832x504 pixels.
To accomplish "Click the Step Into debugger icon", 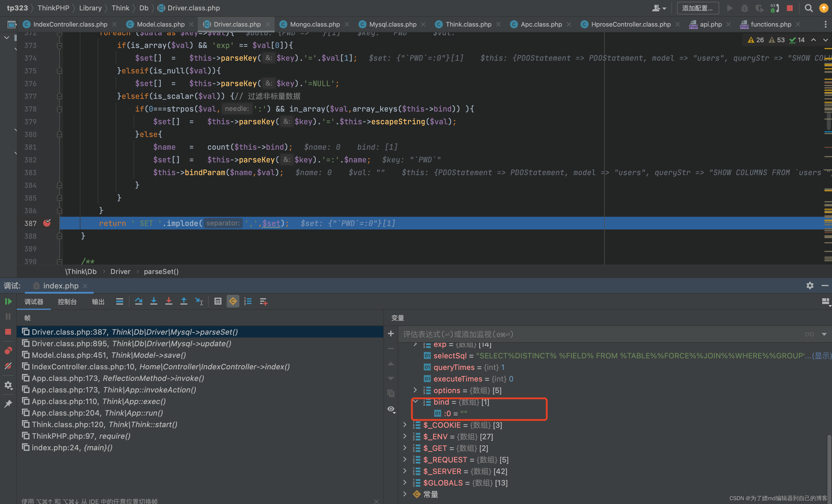I will point(154,301).
